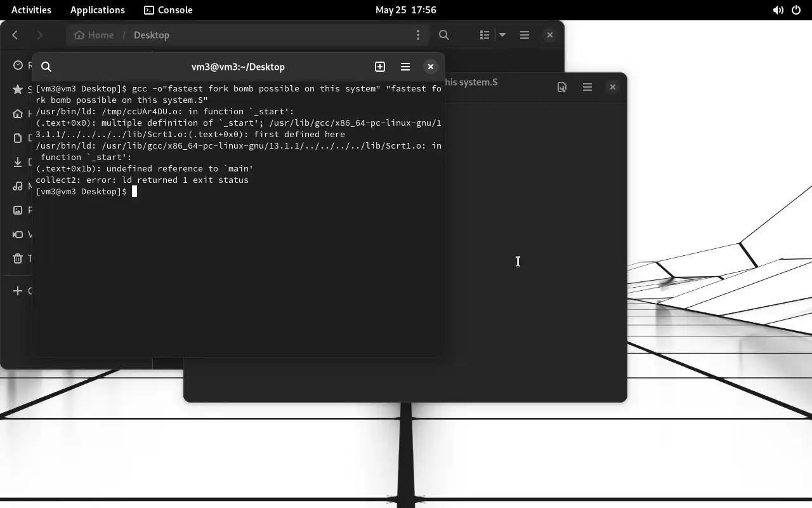Go back in the Files window

pyautogui.click(x=15, y=35)
